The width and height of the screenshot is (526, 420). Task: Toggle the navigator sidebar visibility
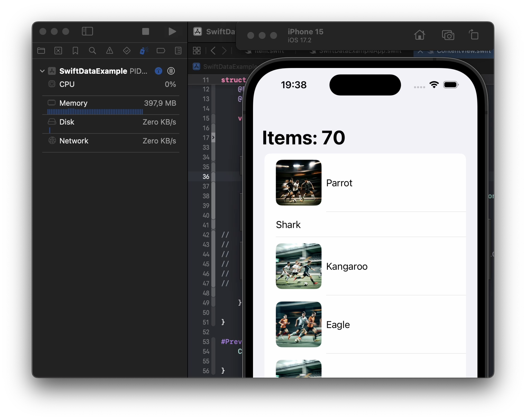[87, 31]
